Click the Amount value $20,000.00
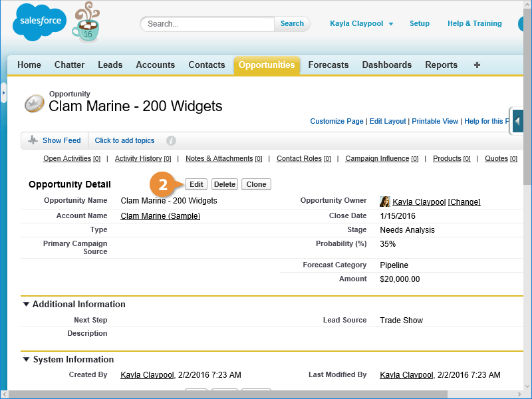 (400, 279)
